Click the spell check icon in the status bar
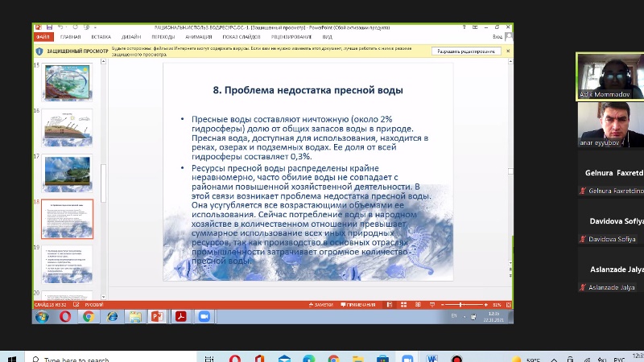Viewport: 644px width, 362px height. click(x=76, y=305)
